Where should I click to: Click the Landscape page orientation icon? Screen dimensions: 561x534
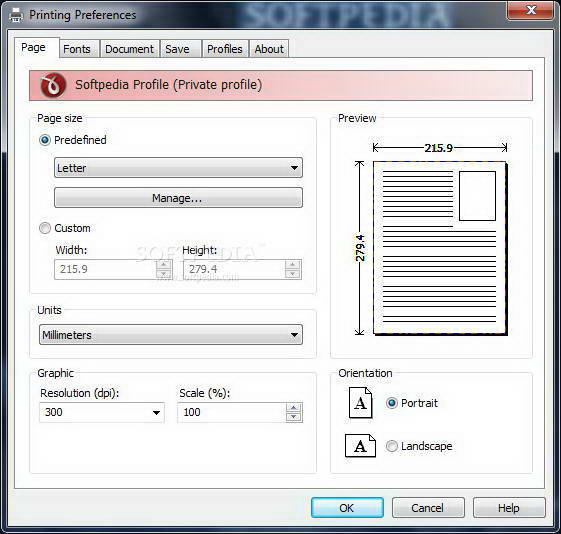360,446
